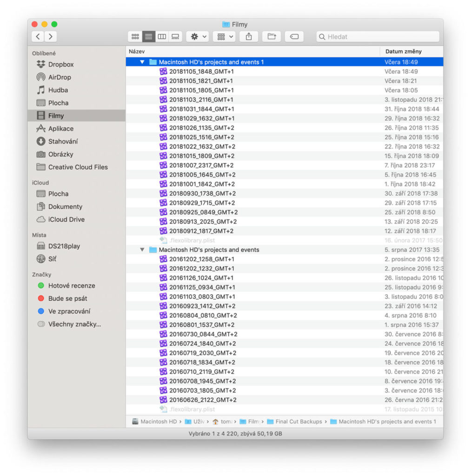Switch to icon grid view

click(x=135, y=36)
